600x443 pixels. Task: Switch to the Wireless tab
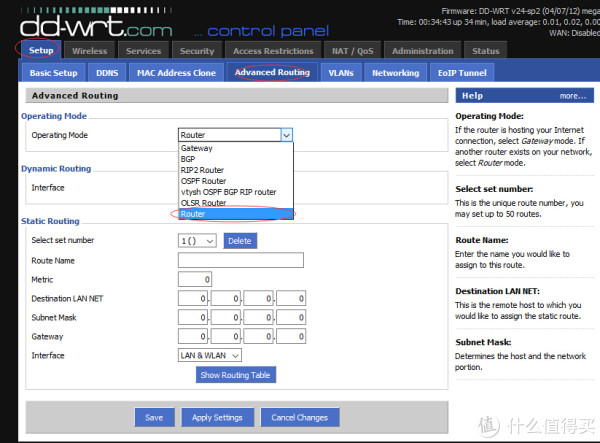(x=90, y=51)
